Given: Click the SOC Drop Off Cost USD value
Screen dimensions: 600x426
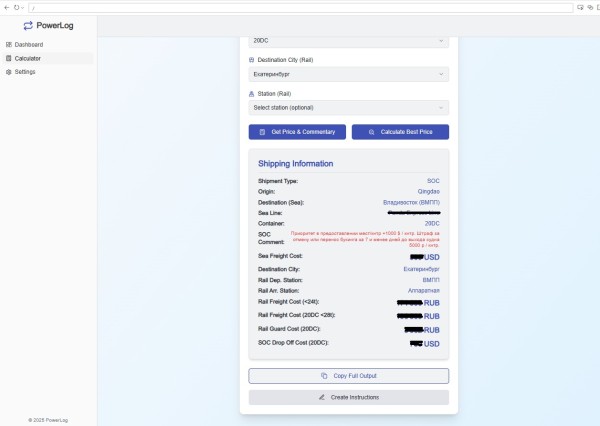Looking at the screenshot, I should (x=425, y=344).
